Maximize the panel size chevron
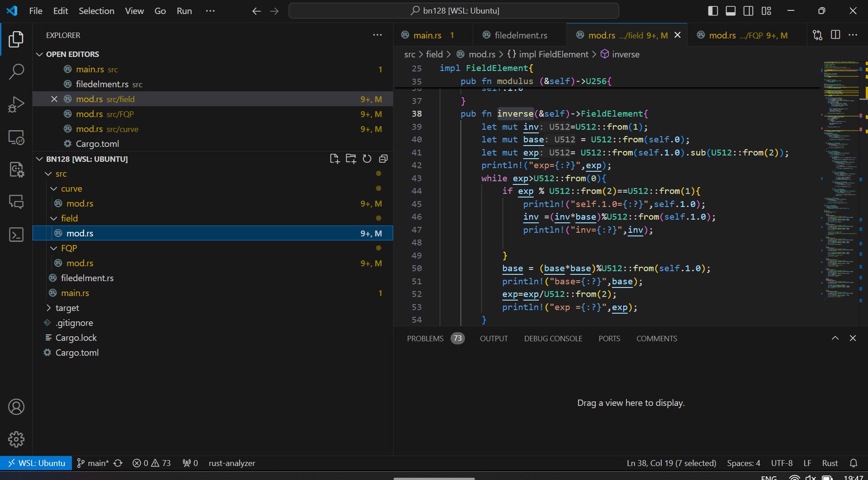Screen dimensions: 868x480 click(x=835, y=338)
